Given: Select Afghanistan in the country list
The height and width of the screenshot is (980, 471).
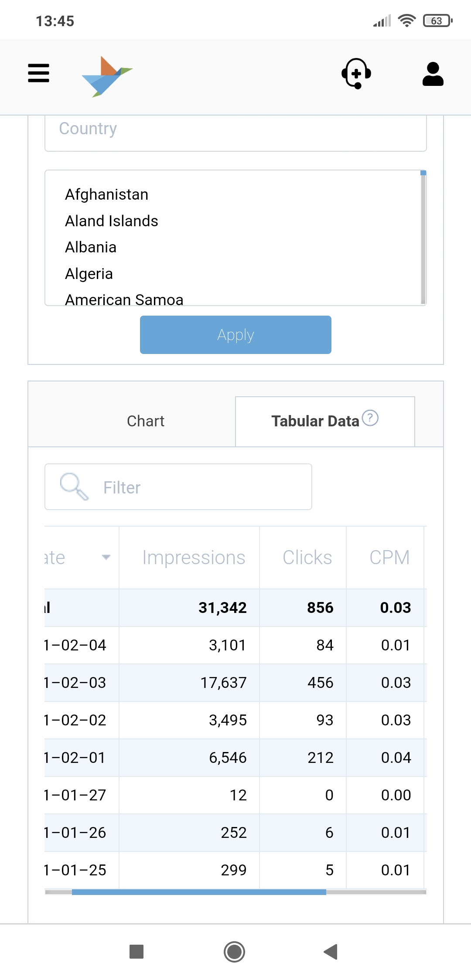Looking at the screenshot, I should click(107, 194).
